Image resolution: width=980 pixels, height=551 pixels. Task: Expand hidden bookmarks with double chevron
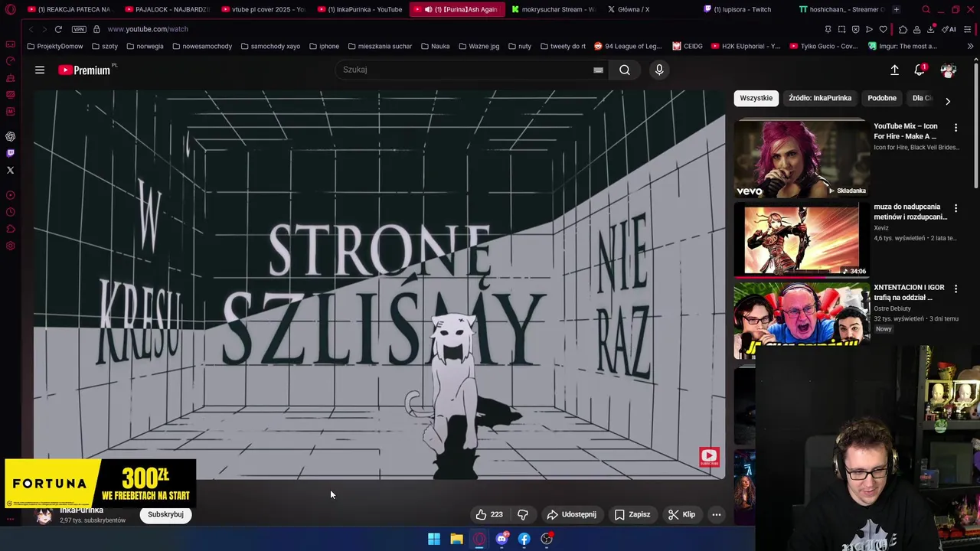point(970,46)
